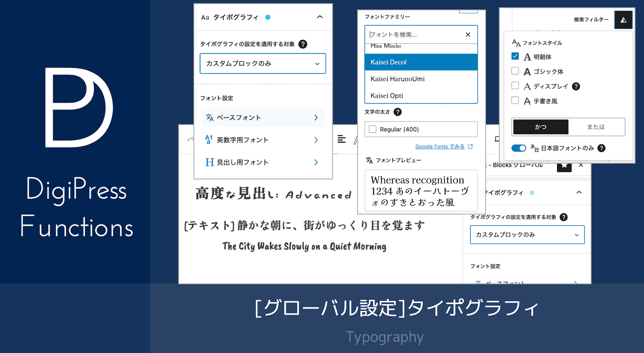Check the 手書き風 checkbox
Viewport: 644px width, 353px height.
tap(515, 100)
